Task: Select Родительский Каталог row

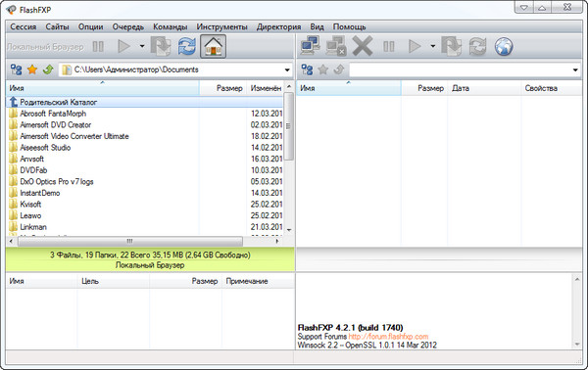Action: [145, 102]
